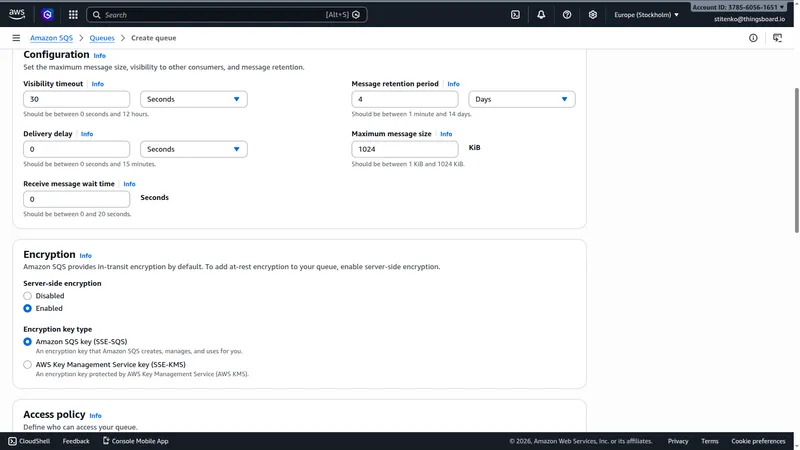Open Info link for Delivery delay
The image size is (800, 450).
pos(87,134)
